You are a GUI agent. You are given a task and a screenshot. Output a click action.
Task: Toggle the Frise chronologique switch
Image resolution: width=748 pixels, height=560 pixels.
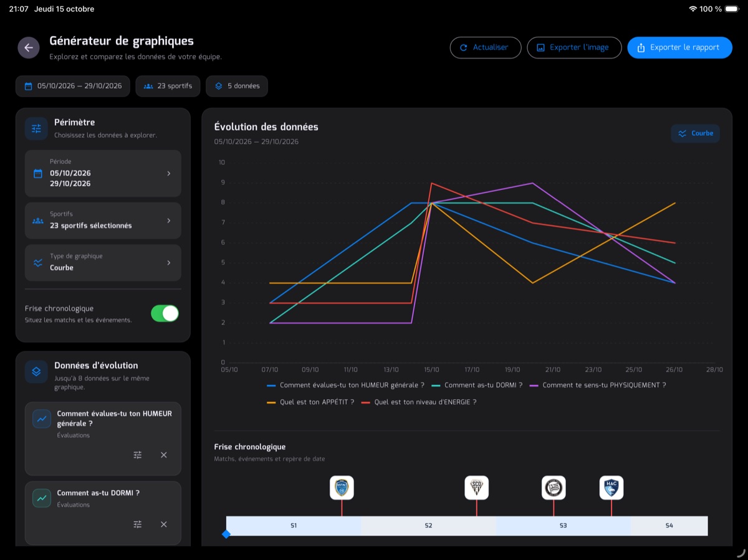point(165,313)
